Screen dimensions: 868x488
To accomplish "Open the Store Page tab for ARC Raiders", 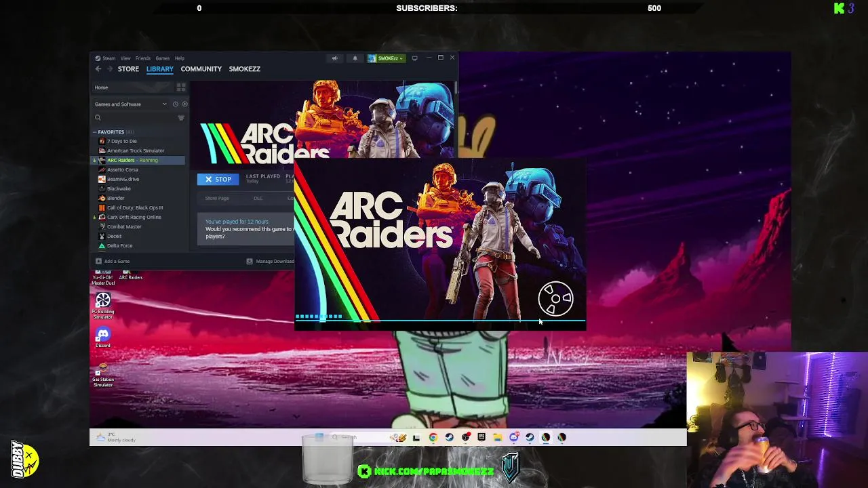I will (217, 199).
